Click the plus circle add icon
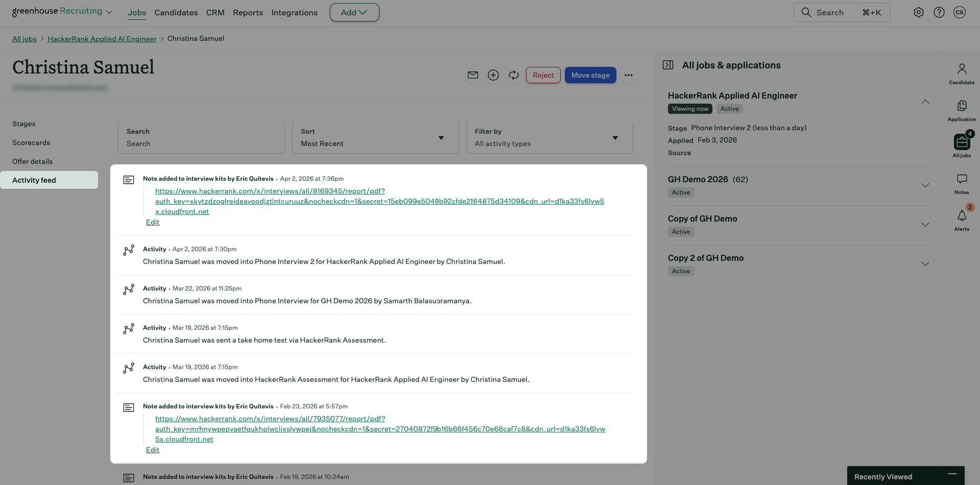 point(493,75)
